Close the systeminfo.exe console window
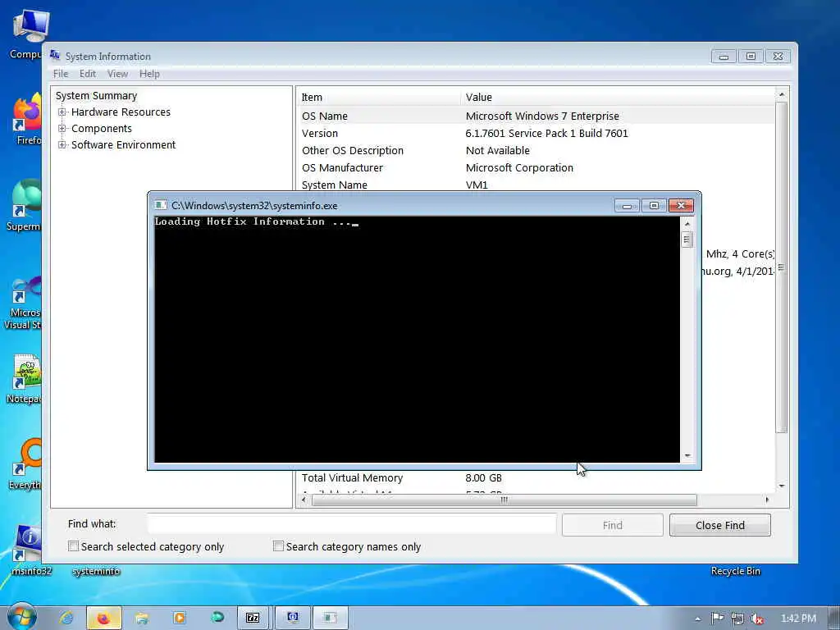The width and height of the screenshot is (840, 630). pyautogui.click(x=681, y=205)
